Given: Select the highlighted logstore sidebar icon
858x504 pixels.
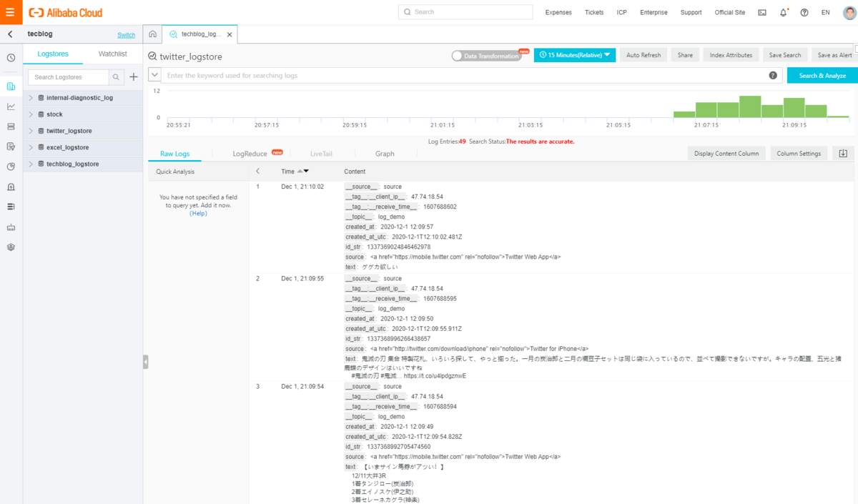Looking at the screenshot, I should click(x=11, y=87).
